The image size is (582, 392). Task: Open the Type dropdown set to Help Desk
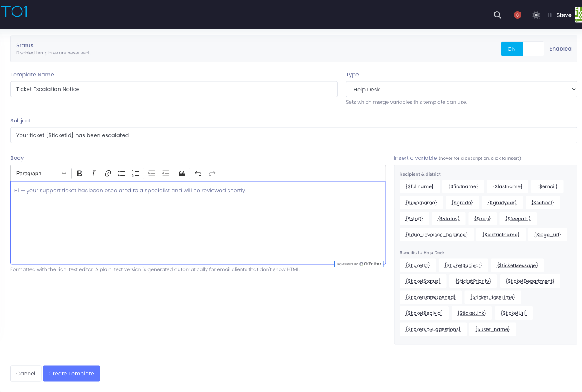click(x=462, y=89)
